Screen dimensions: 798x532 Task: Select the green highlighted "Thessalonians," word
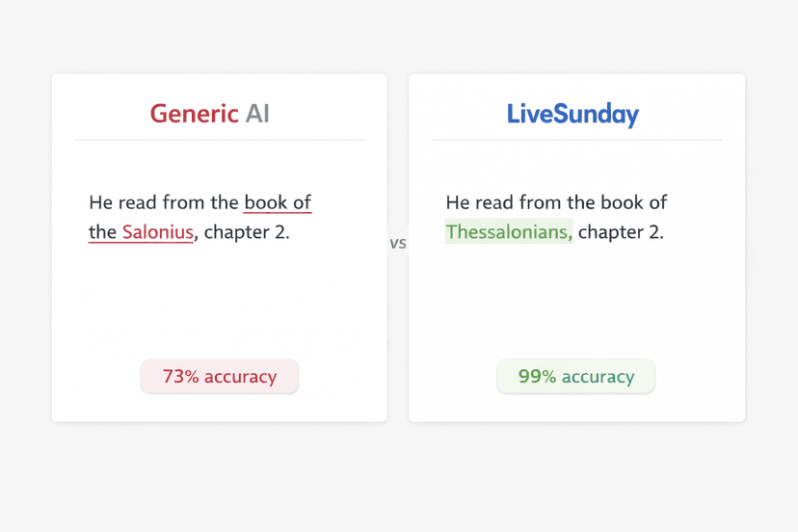509,232
